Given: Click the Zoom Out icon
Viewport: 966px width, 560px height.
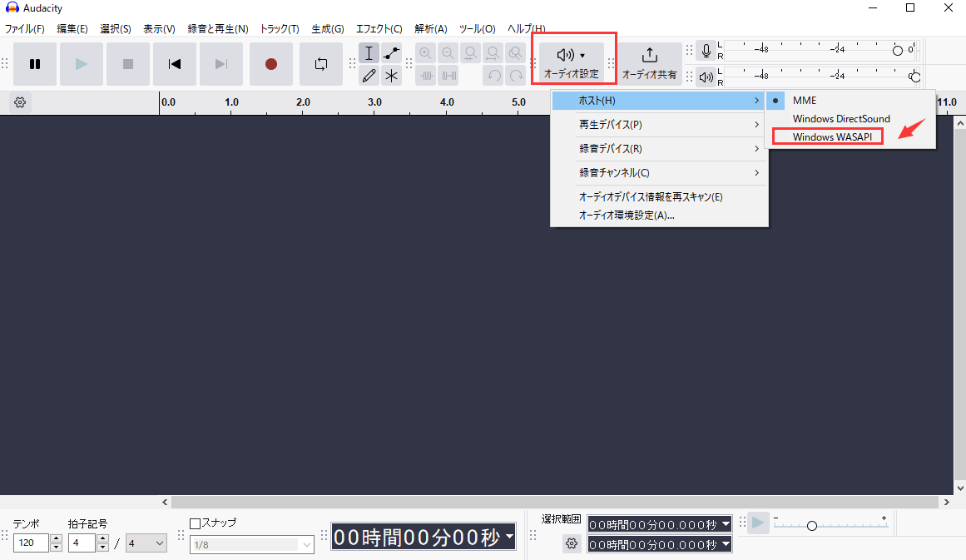Looking at the screenshot, I should (x=448, y=52).
